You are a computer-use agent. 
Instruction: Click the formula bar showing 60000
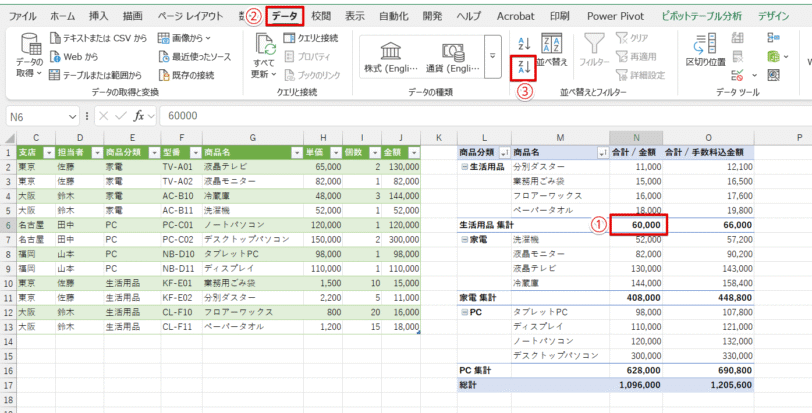point(484,116)
